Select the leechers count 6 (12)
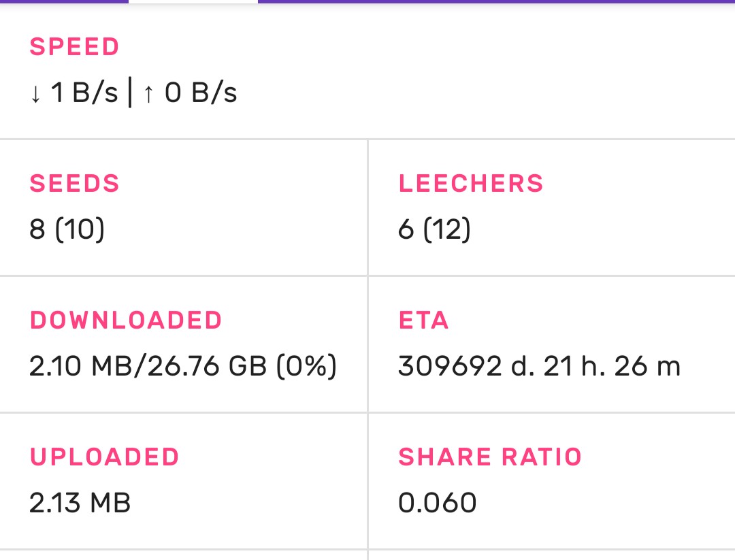The image size is (735, 560). [x=434, y=230]
